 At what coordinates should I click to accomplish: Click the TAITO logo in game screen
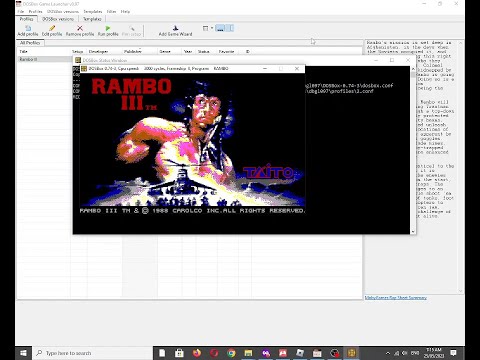click(269, 172)
